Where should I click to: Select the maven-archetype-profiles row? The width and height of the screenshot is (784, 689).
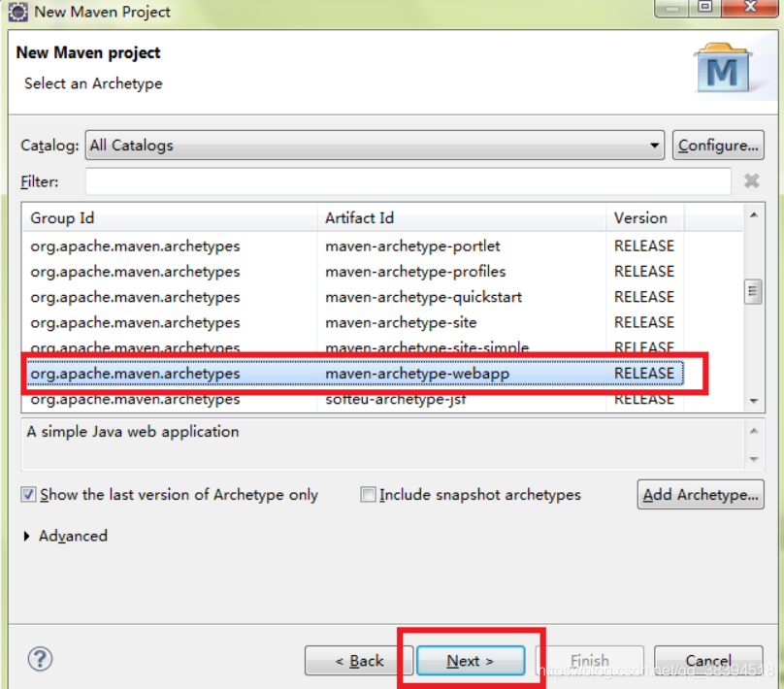[353, 272]
